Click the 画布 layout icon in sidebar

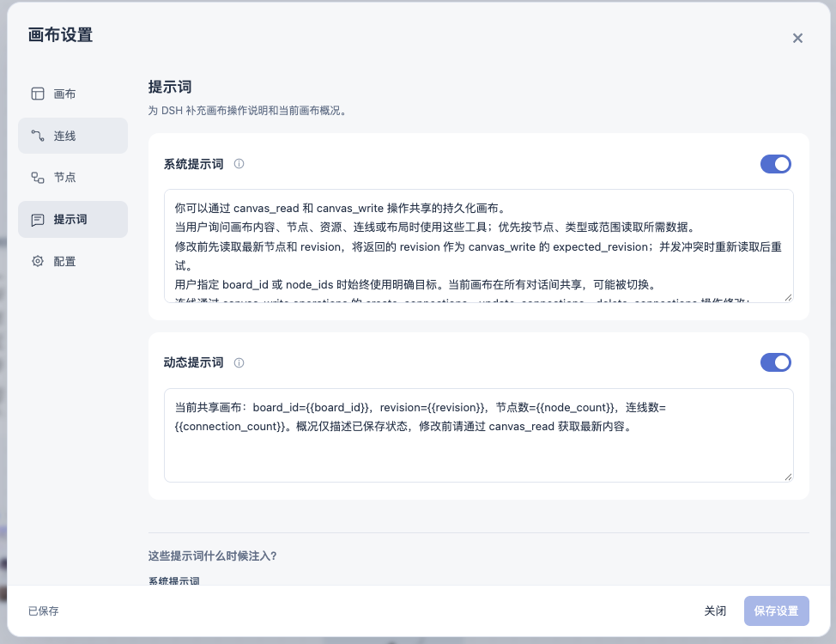click(x=37, y=94)
